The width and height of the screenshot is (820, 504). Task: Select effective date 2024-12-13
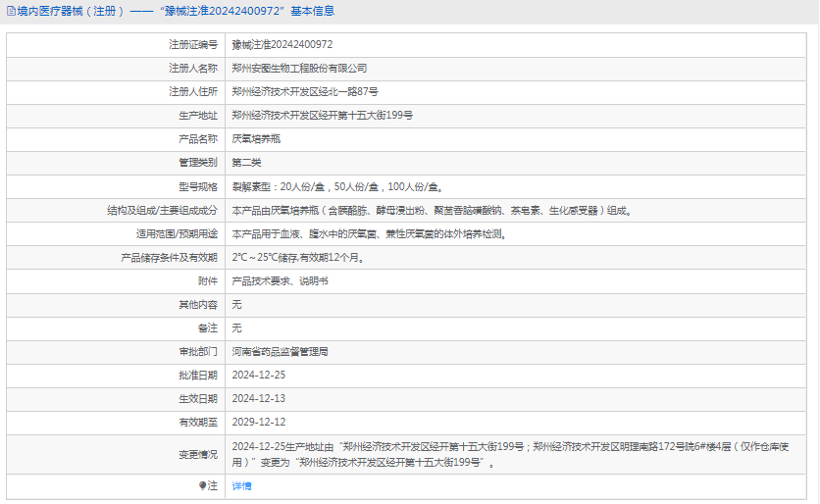coord(259,399)
